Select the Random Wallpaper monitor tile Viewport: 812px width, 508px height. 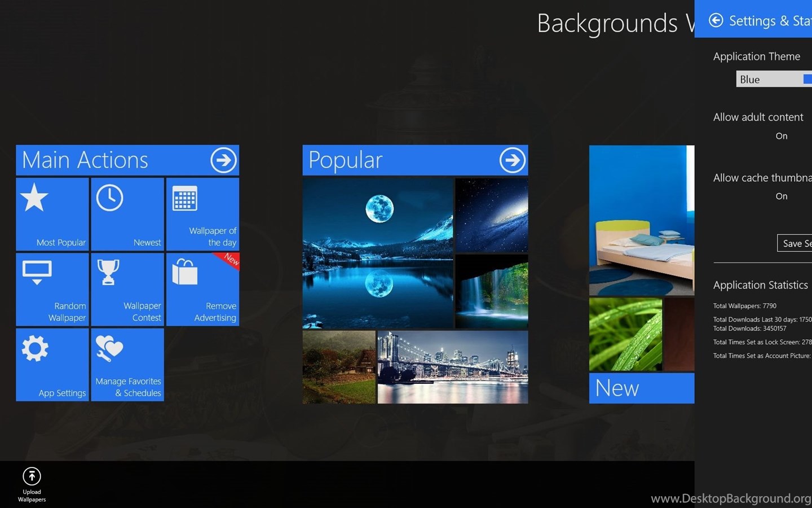click(52, 289)
